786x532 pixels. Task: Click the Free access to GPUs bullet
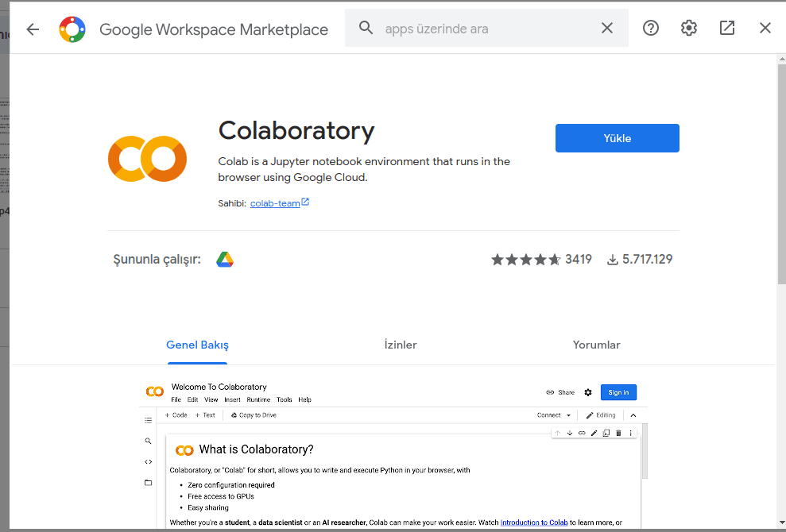pyautogui.click(x=221, y=496)
